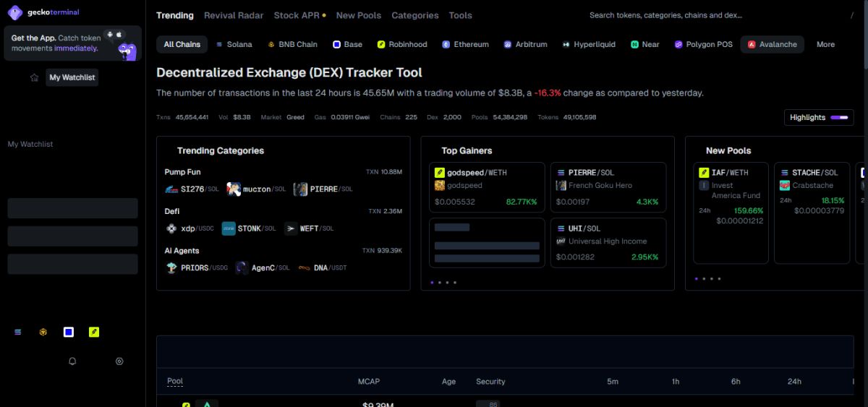The height and width of the screenshot is (407, 868).
Task: Toggle the Highlights switch
Action: pos(839,117)
